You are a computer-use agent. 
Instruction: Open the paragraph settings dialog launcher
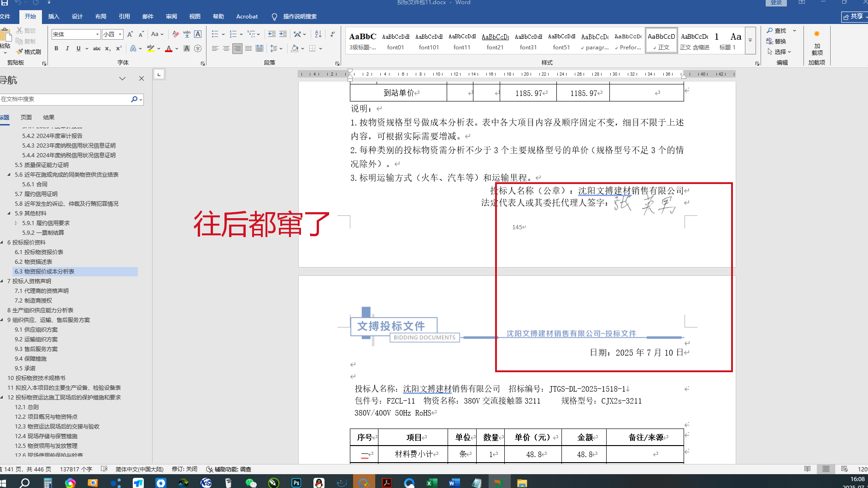tap(337, 64)
